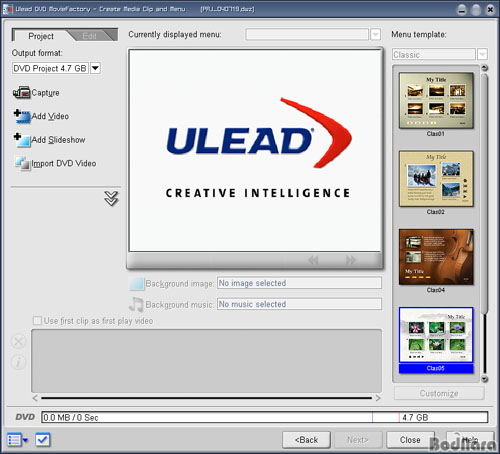Click the Import DVD Video icon

pos(22,163)
